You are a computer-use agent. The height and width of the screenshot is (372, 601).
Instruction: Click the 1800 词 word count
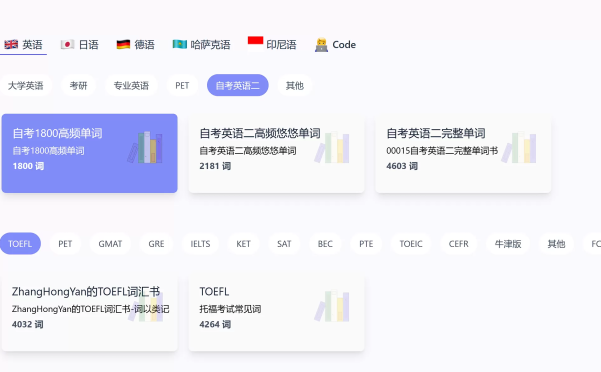pos(28,166)
